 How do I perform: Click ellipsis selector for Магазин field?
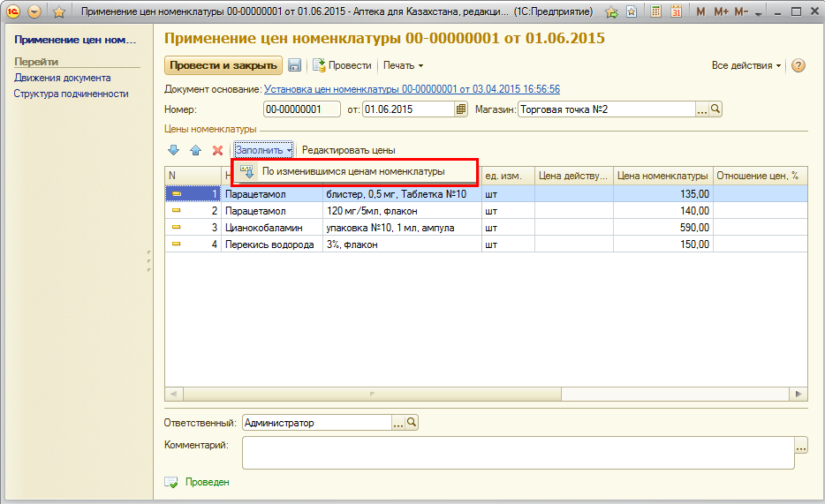click(x=702, y=109)
